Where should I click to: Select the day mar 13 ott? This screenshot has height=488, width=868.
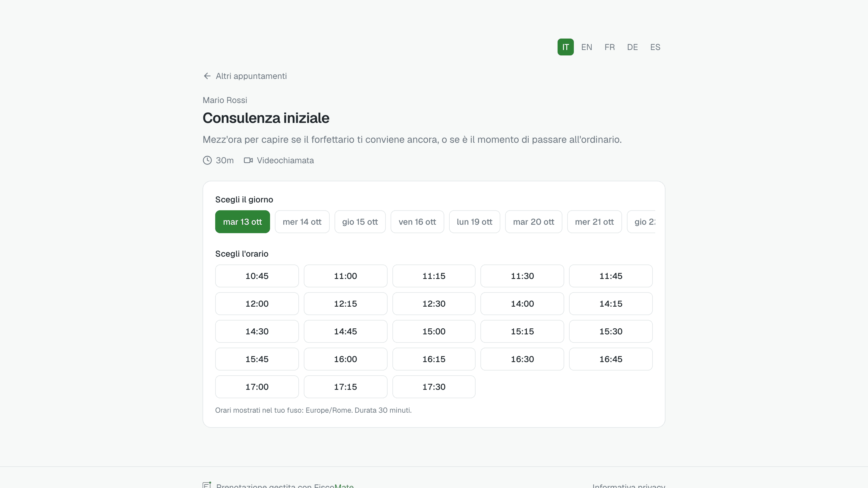tap(243, 222)
